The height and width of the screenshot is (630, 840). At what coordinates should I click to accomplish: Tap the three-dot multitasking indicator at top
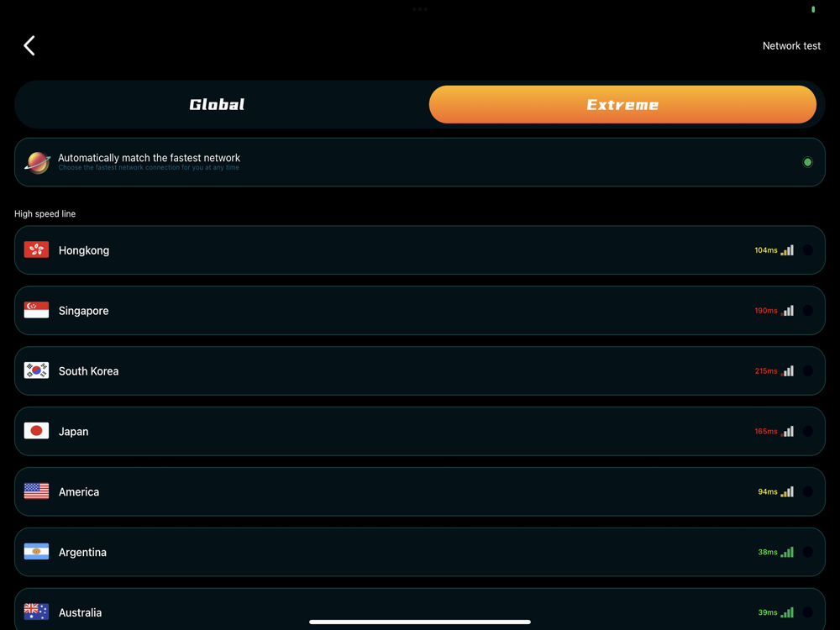[x=420, y=9]
